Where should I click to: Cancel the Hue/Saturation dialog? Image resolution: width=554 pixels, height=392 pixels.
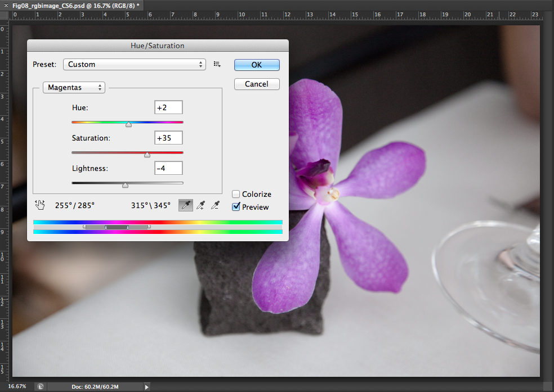[257, 84]
